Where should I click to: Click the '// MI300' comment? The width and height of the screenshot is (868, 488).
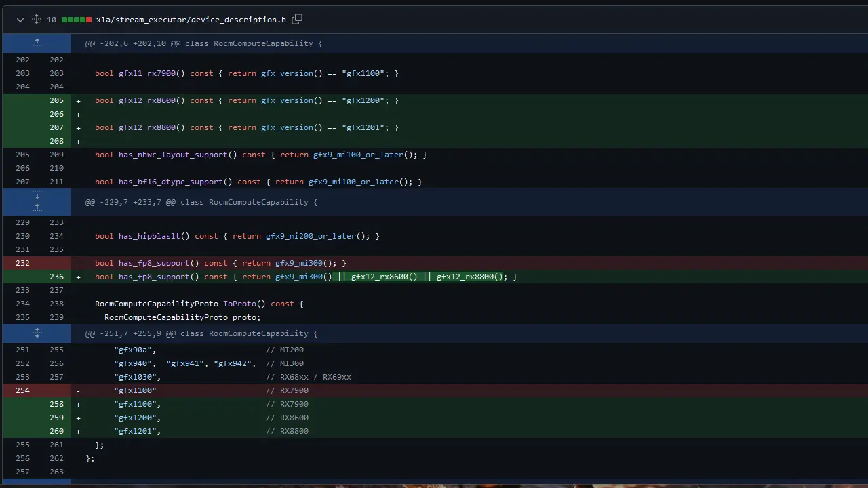pos(285,363)
